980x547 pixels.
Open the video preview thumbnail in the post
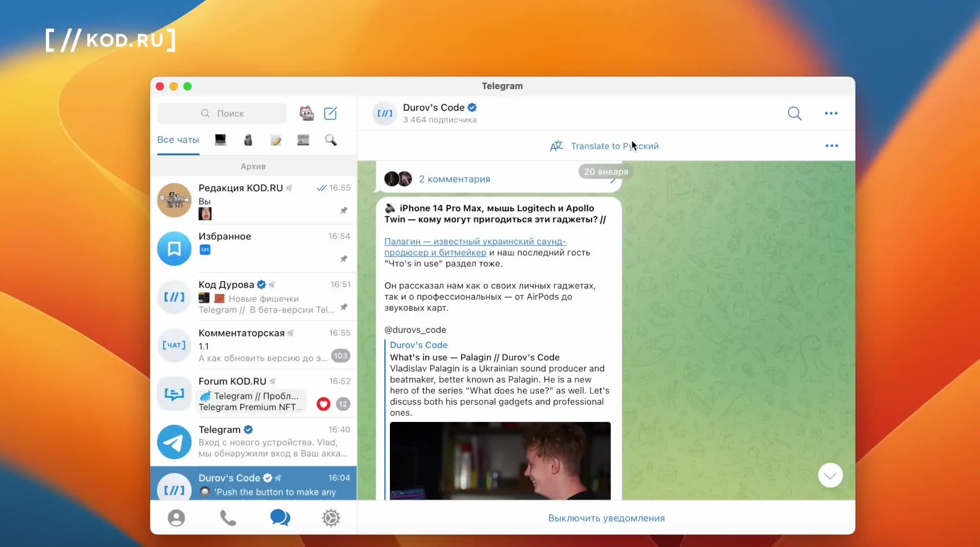[500, 460]
